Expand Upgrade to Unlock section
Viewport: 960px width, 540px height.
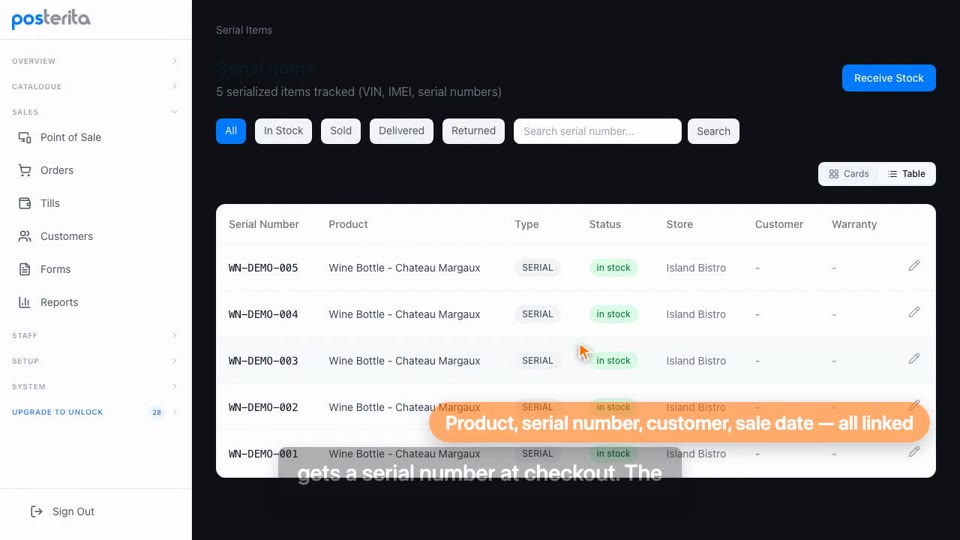pos(95,412)
